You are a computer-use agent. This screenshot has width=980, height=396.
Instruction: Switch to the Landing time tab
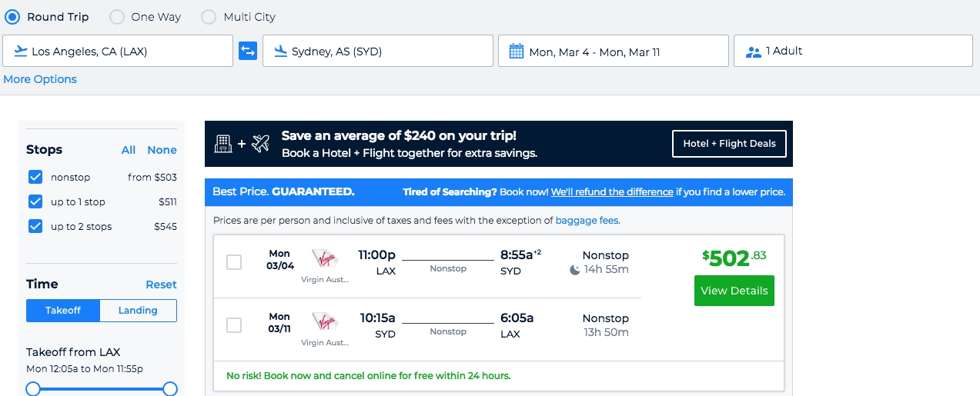[138, 311]
